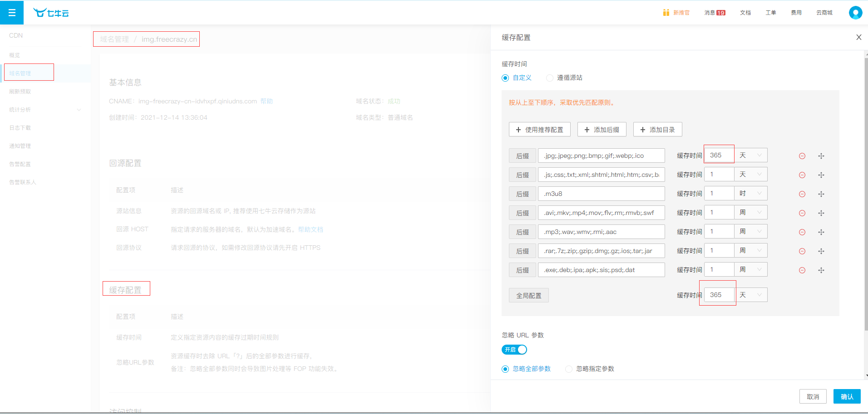Open 文档 in the top navigation
The image size is (868, 414).
point(745,13)
